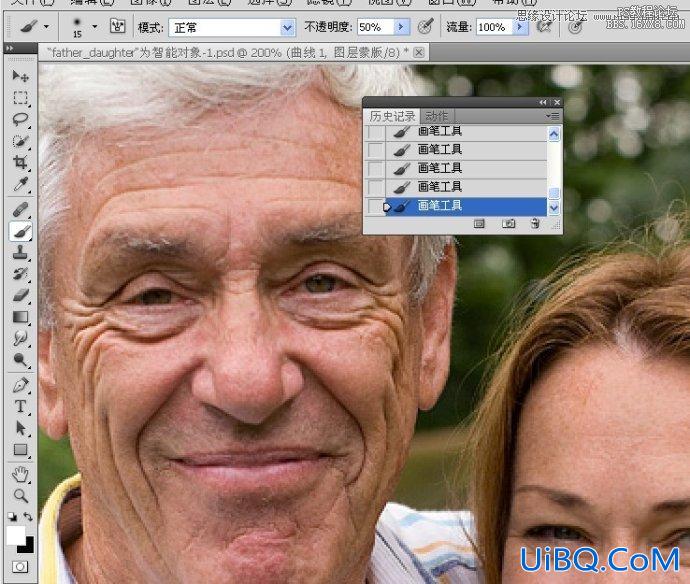
Task: Click History panel scroll down arrow
Action: (x=554, y=207)
